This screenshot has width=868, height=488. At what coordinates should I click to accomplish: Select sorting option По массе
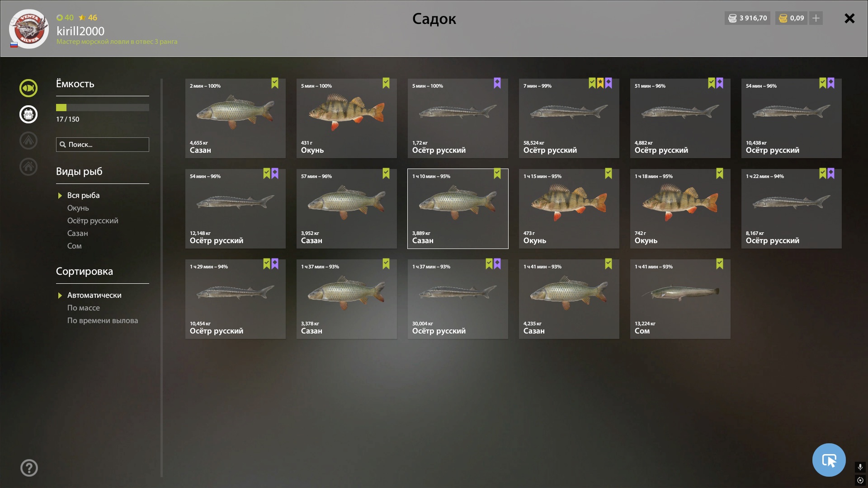(x=84, y=308)
